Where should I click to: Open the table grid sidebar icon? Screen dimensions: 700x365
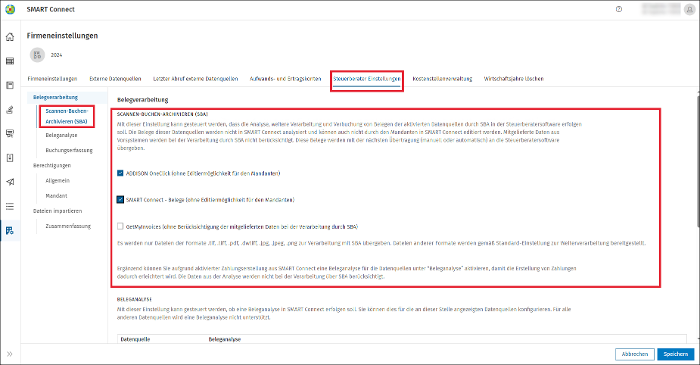click(x=10, y=61)
